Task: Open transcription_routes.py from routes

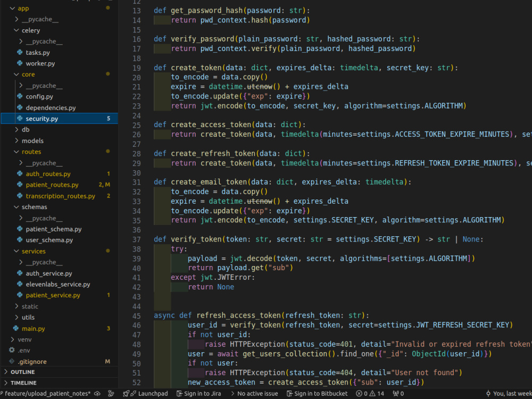Action: tap(61, 196)
